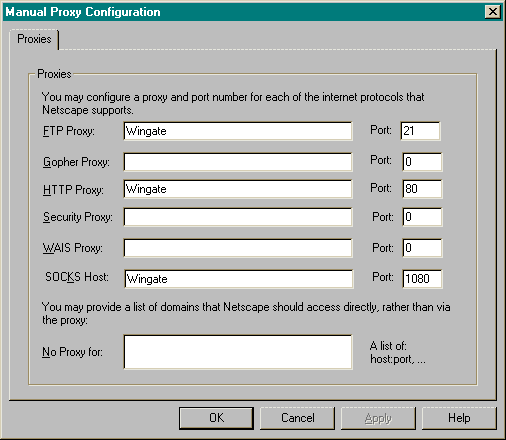The height and width of the screenshot is (440, 506).
Task: Click the SOCKS Host field
Action: click(239, 279)
